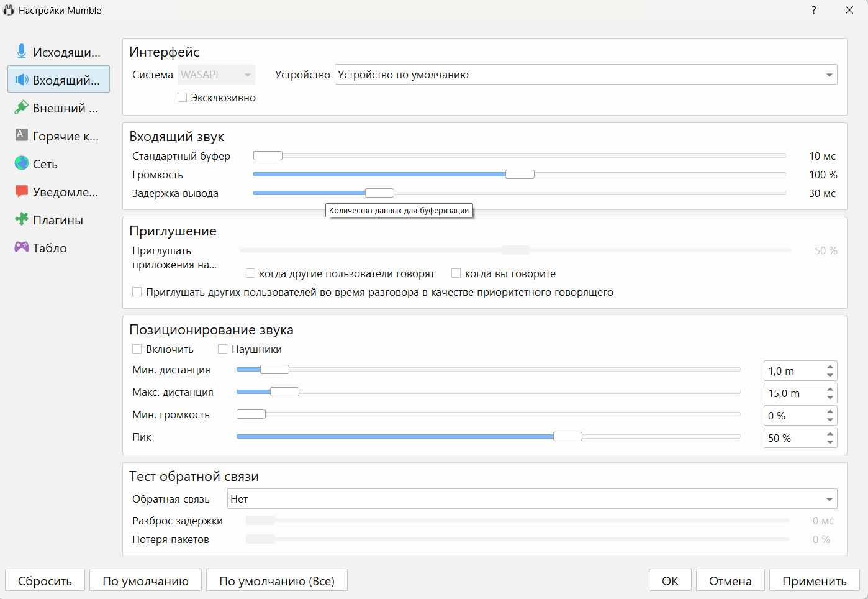The image size is (868, 599).
Task: Open the Внешний вид settings tab
Action: (x=58, y=107)
